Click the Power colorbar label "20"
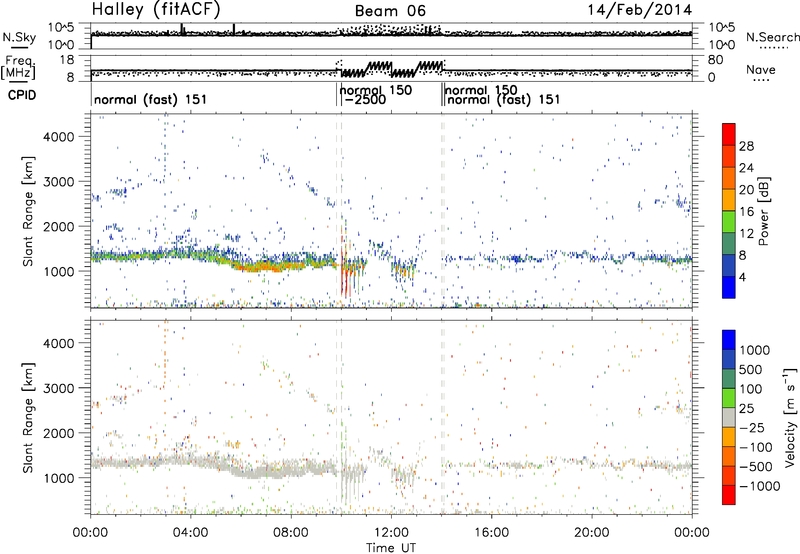 (746, 190)
